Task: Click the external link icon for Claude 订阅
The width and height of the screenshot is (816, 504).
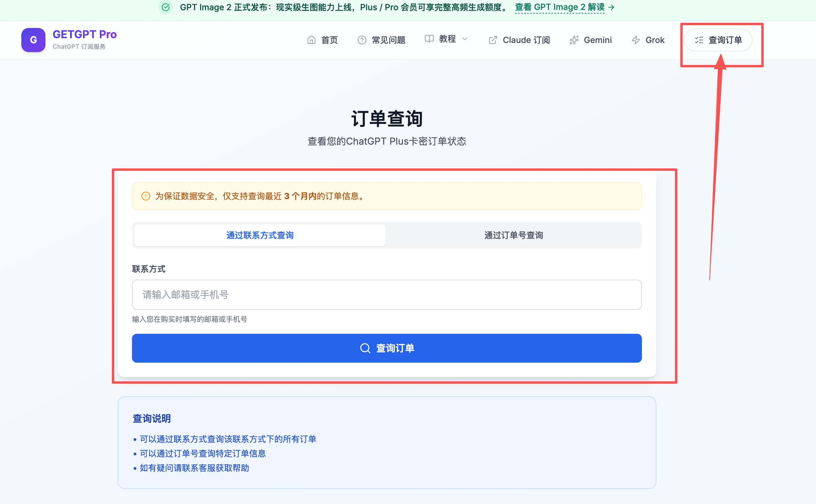Action: pos(493,40)
